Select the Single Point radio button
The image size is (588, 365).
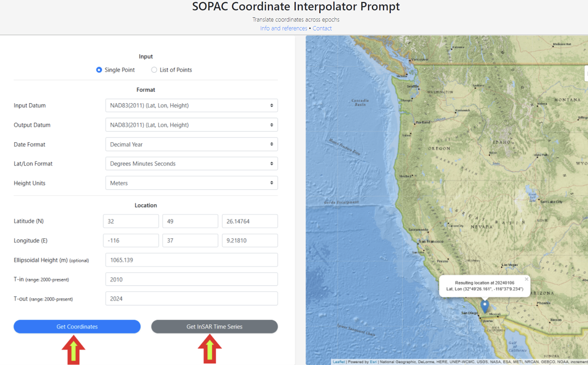[x=99, y=70]
